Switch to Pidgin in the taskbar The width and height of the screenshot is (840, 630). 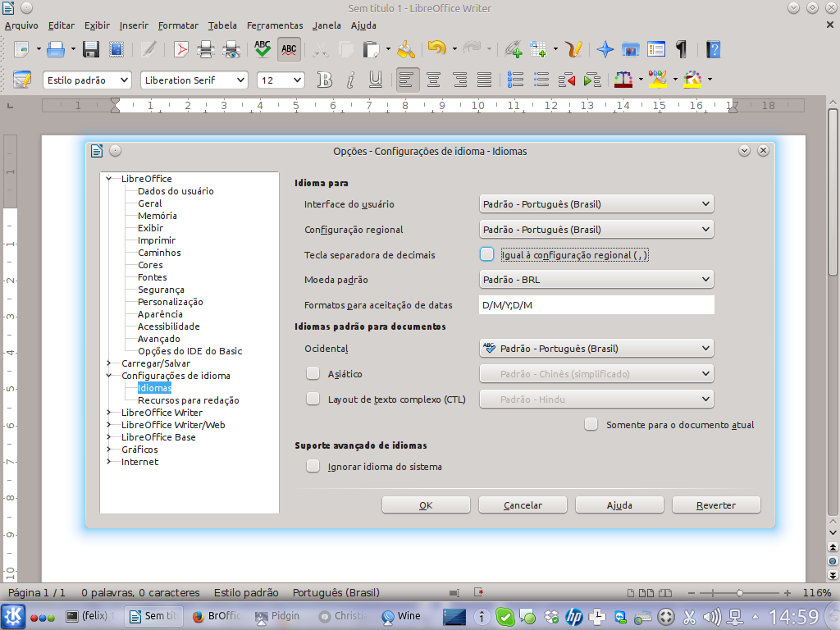pos(277,616)
